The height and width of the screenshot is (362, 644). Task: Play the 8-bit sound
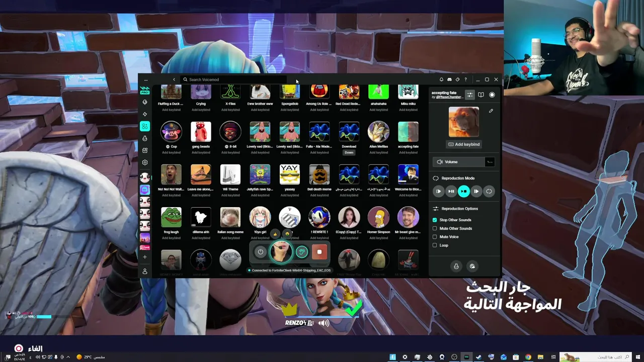coord(230,132)
